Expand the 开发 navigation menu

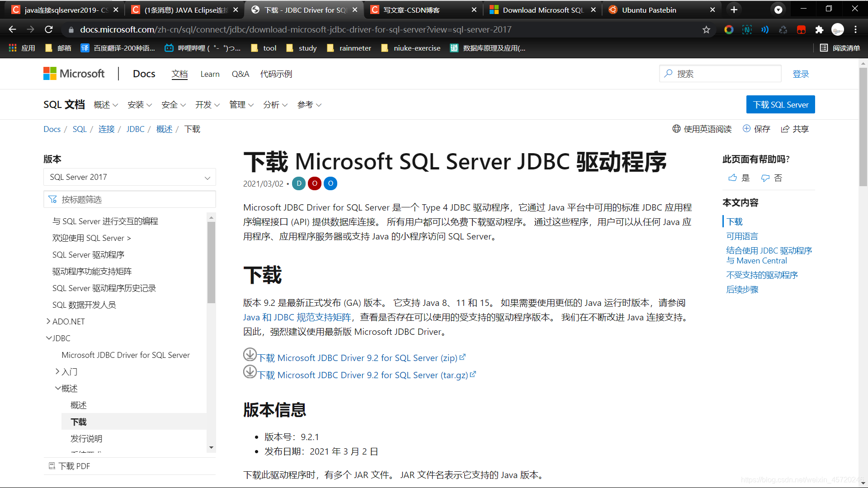208,105
